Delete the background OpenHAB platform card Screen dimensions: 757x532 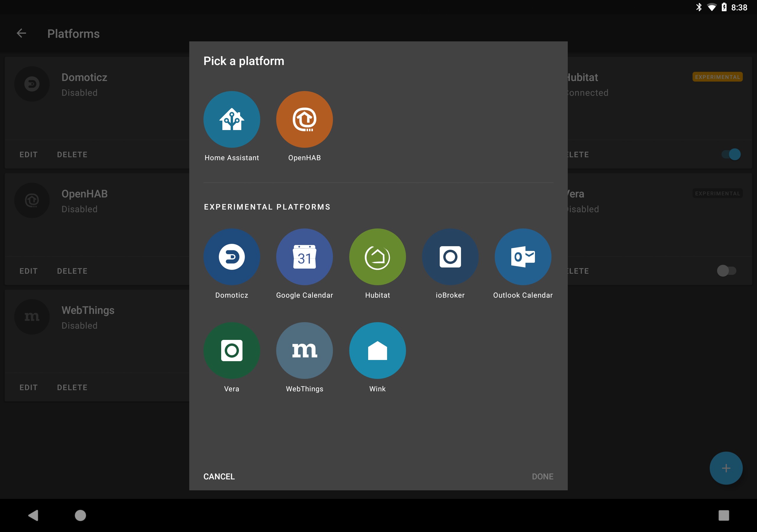[x=72, y=271]
